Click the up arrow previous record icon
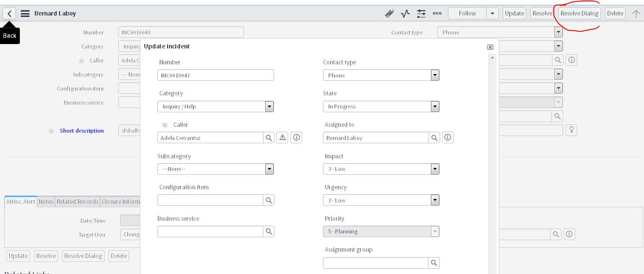644x274 pixels. coord(636,14)
